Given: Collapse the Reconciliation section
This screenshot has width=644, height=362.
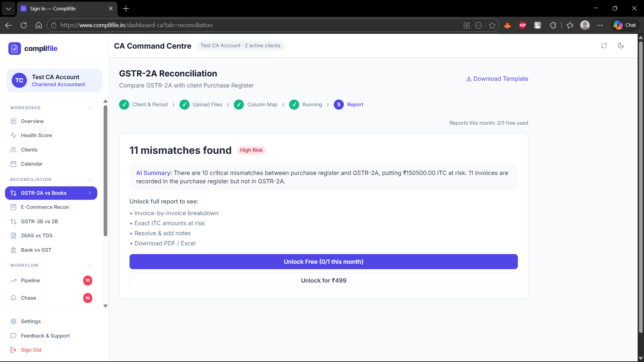Looking at the screenshot, I should tap(90, 180).
